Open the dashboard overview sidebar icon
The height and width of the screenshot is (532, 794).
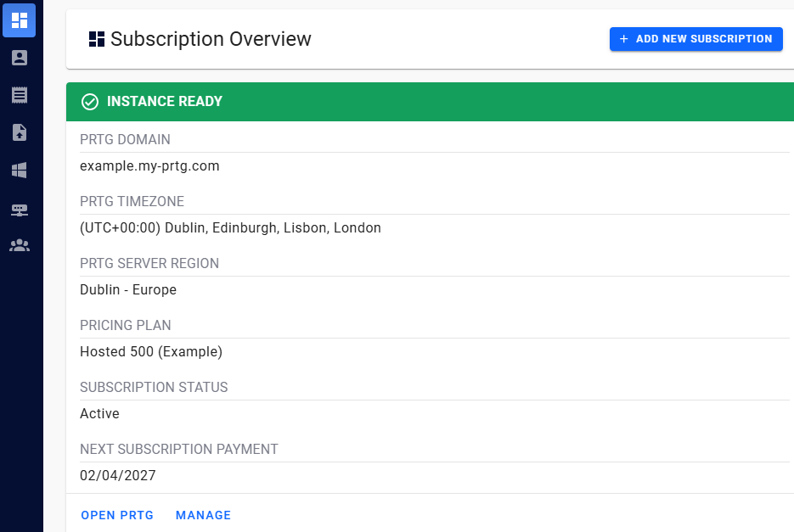(x=20, y=20)
